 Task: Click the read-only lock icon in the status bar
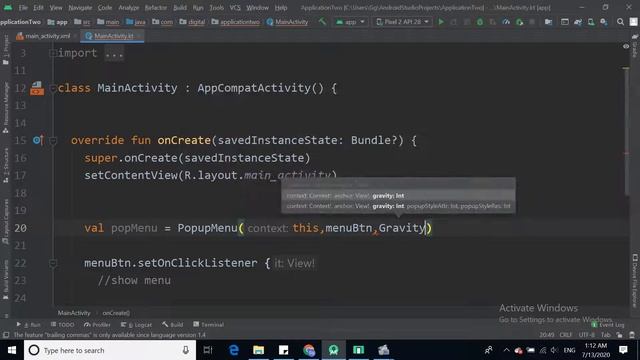[620, 335]
